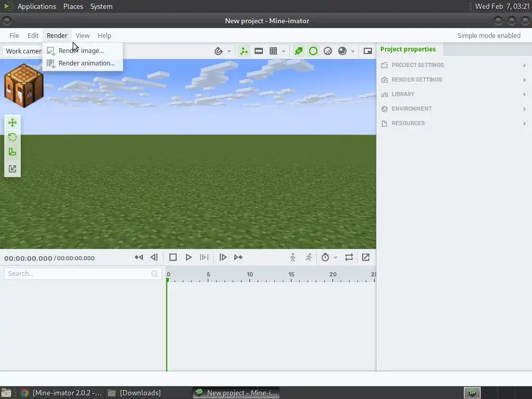Click the search magnifier icon
Image resolution: width=532 pixels, height=399 pixels.
(155, 274)
